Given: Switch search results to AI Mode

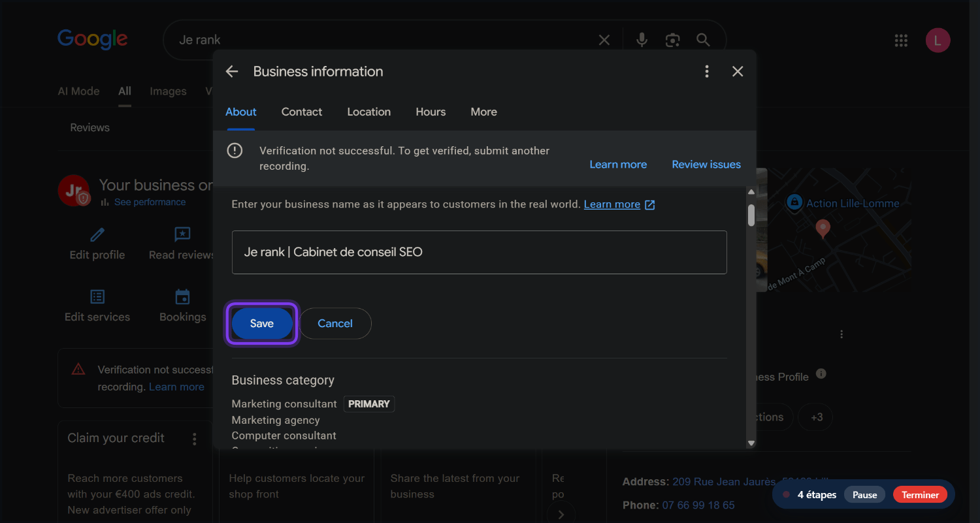Looking at the screenshot, I should click(x=78, y=91).
